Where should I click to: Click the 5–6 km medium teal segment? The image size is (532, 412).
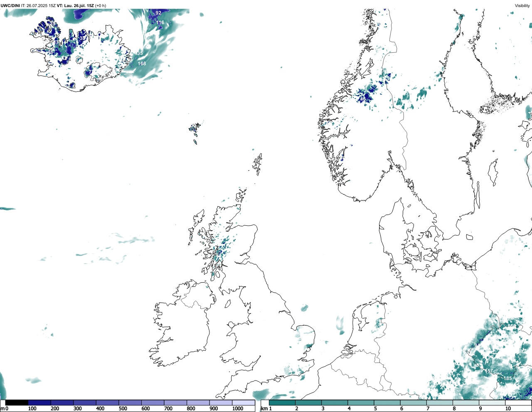point(387,402)
